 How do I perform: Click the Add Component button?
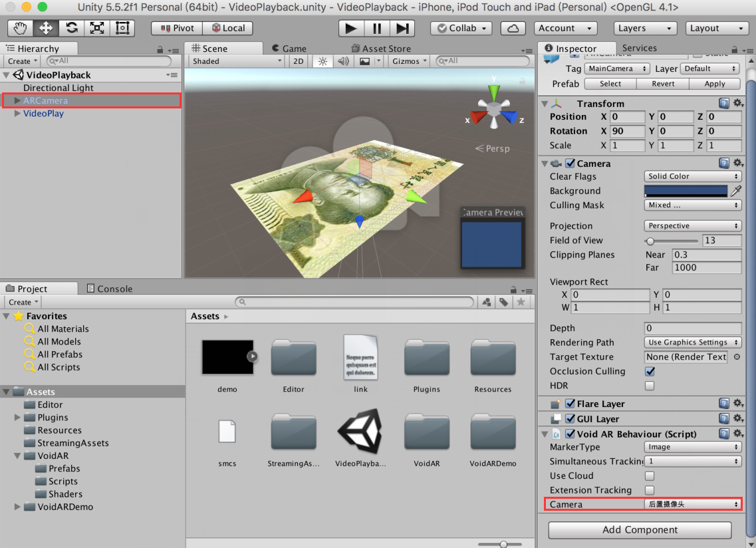pos(640,530)
